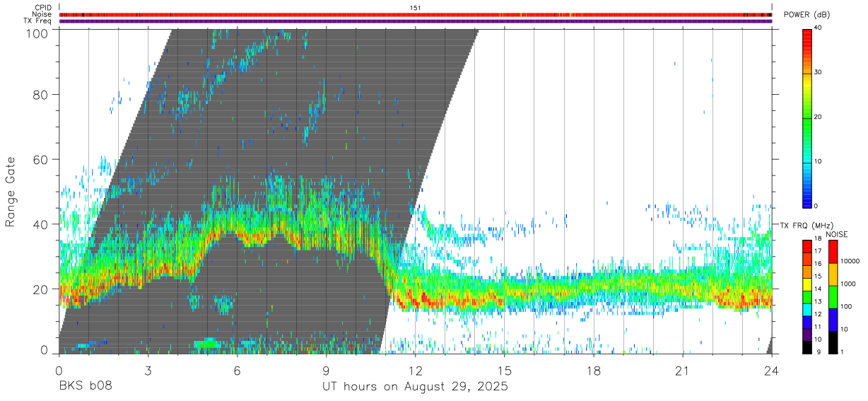
Task: Click the TX Freq row label
Action: pos(38,21)
